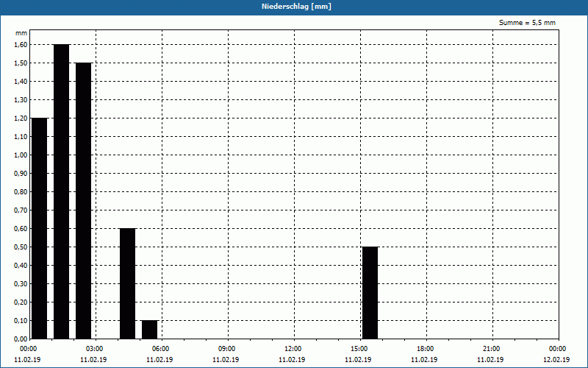Click the 0,40 y-axis value
Image resolution: width=588 pixels, height=368 pixels.
point(21,266)
